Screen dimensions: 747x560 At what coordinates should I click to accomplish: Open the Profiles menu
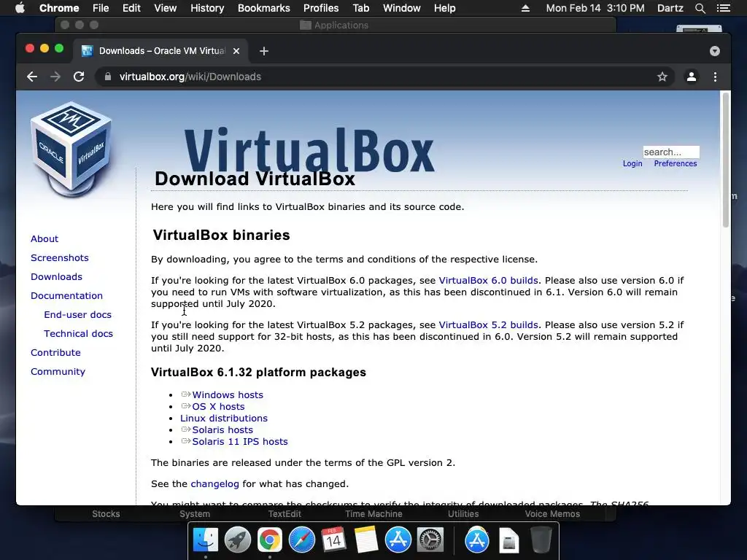pyautogui.click(x=321, y=8)
